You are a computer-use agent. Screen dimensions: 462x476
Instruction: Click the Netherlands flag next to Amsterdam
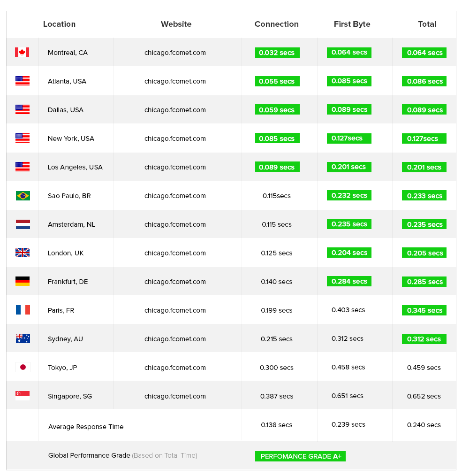pyautogui.click(x=23, y=224)
